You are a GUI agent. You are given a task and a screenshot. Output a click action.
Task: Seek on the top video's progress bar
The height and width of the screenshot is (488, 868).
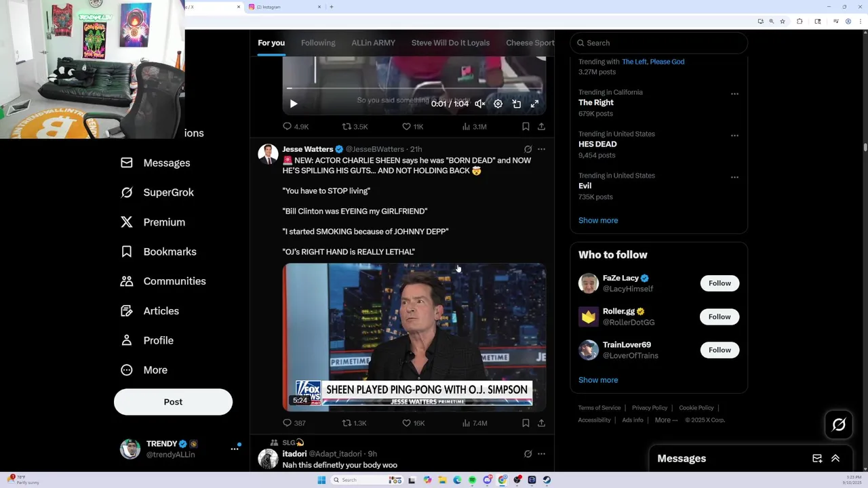pos(414,88)
